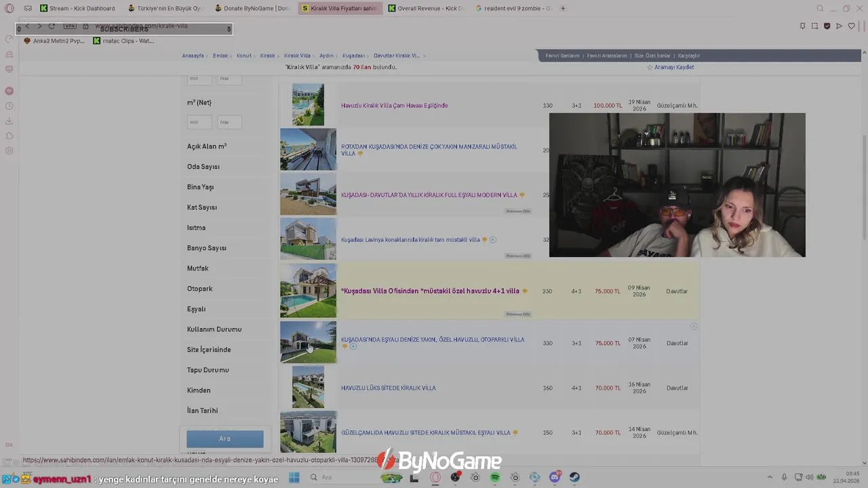868x488 pixels.
Task: Play video icon beside Lavinya konakları listing
Action: coord(493,240)
